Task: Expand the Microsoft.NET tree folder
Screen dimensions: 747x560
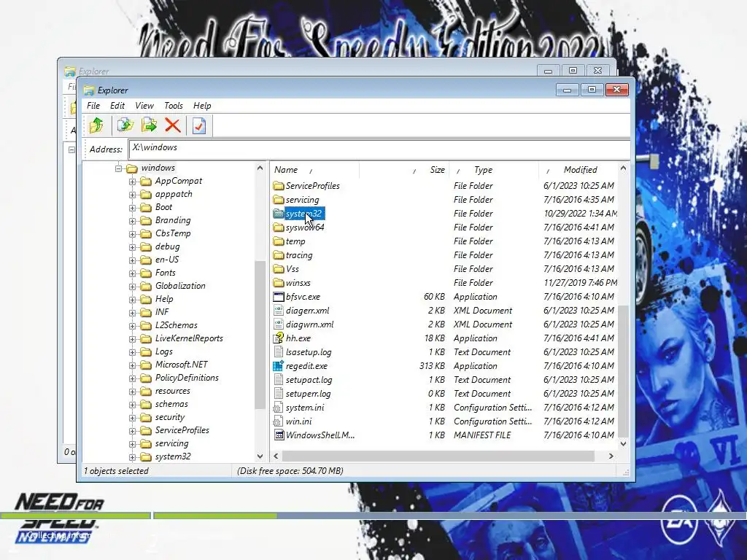Action: point(133,365)
